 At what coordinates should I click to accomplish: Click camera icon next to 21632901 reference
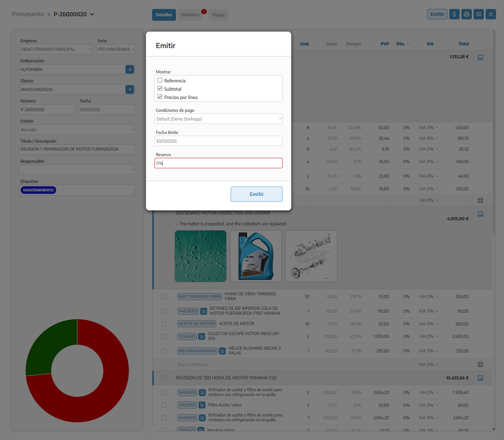(x=202, y=405)
